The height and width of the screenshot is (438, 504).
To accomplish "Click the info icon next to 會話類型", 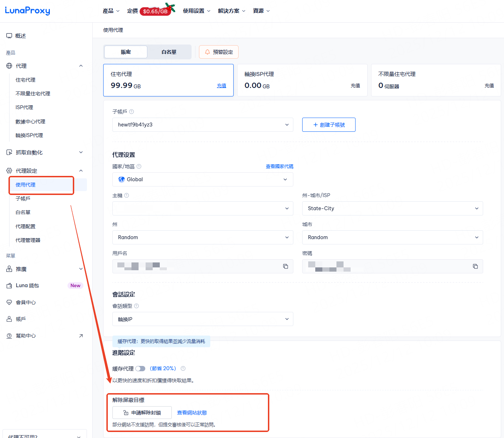I will click(x=136, y=306).
